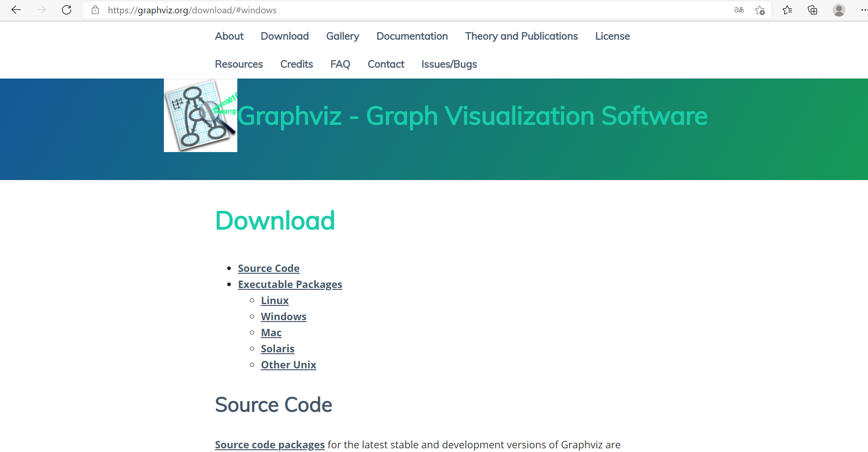Open the Issues/Bugs page
The width and height of the screenshot is (868, 452).
(x=449, y=64)
